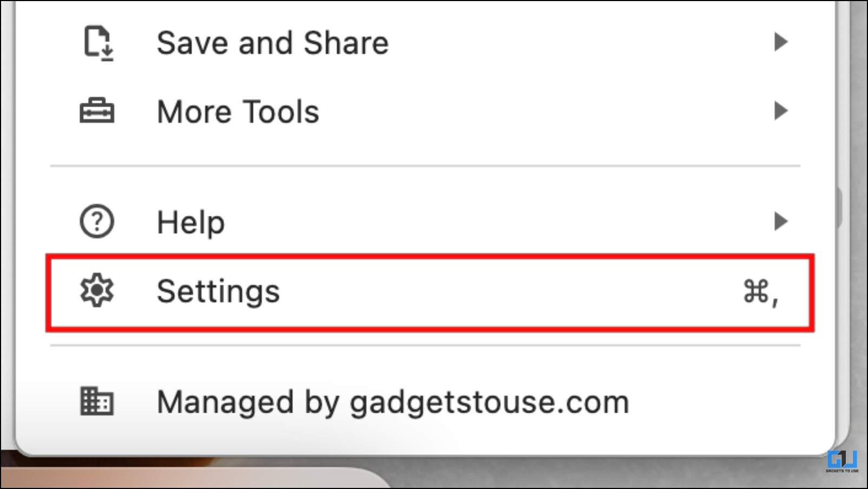
Task: Click the separator line below Settings
Action: tap(425, 346)
